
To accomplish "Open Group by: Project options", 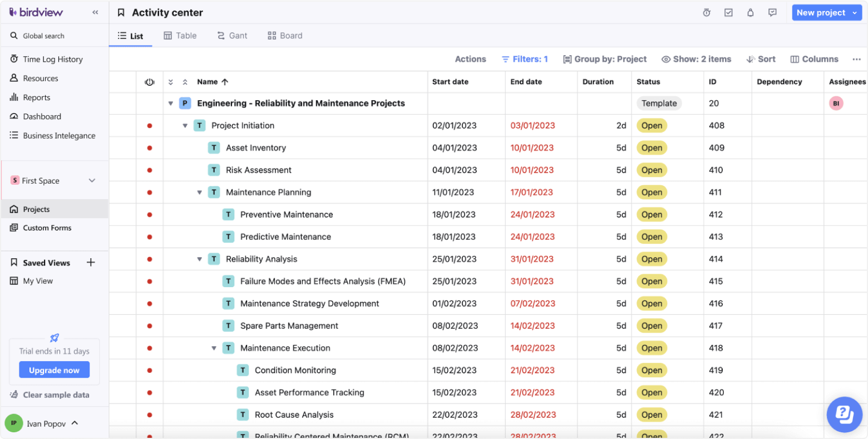I will point(605,59).
